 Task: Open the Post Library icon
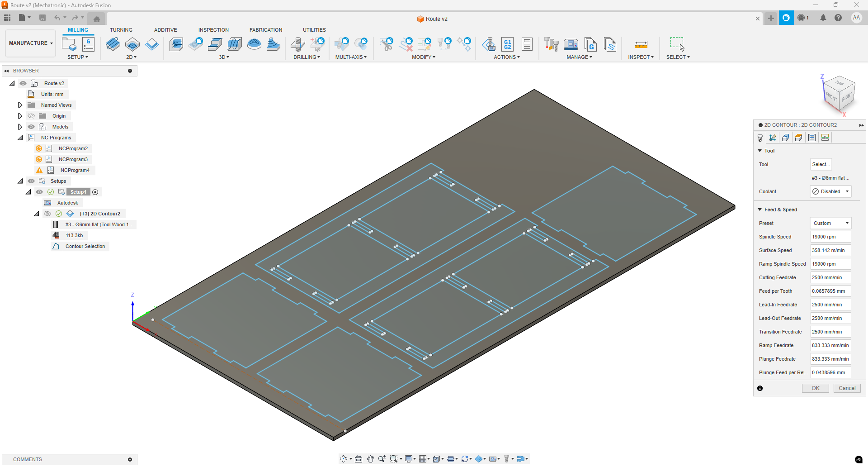pos(590,44)
